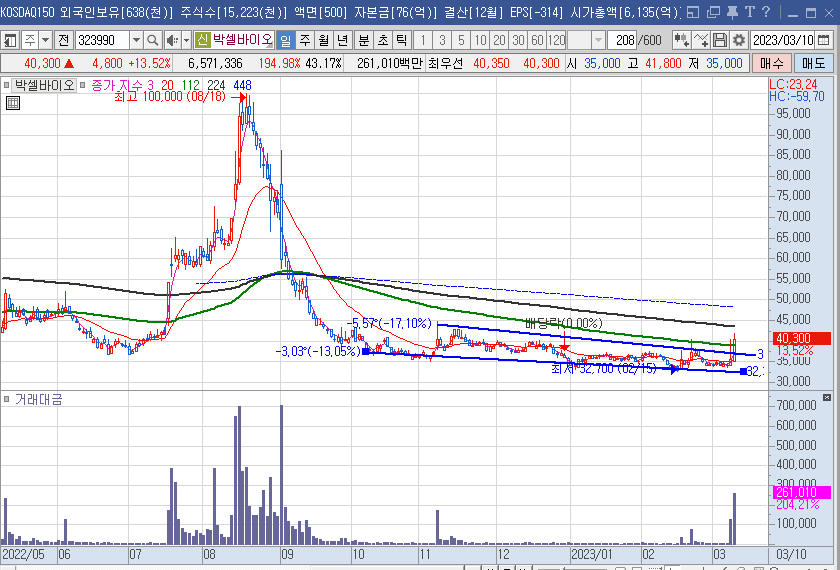The width and height of the screenshot is (840, 570).
Task: Open the speaker options dropdown arrow
Action: 186,40
